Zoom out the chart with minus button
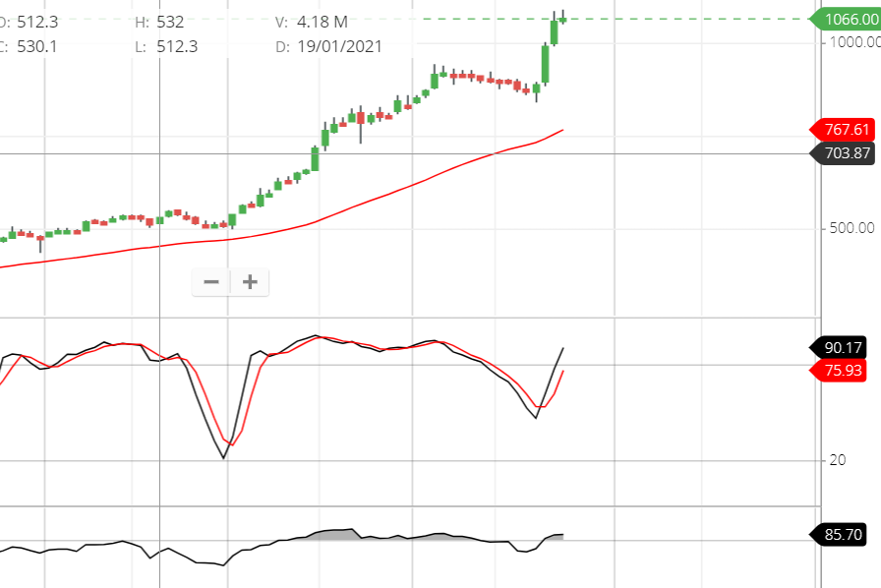Viewport: 881px width, 588px height. [211, 281]
